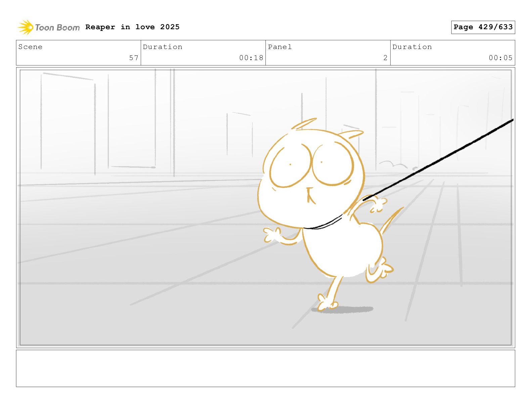Click the 'Page 429/633' box

[483, 27]
